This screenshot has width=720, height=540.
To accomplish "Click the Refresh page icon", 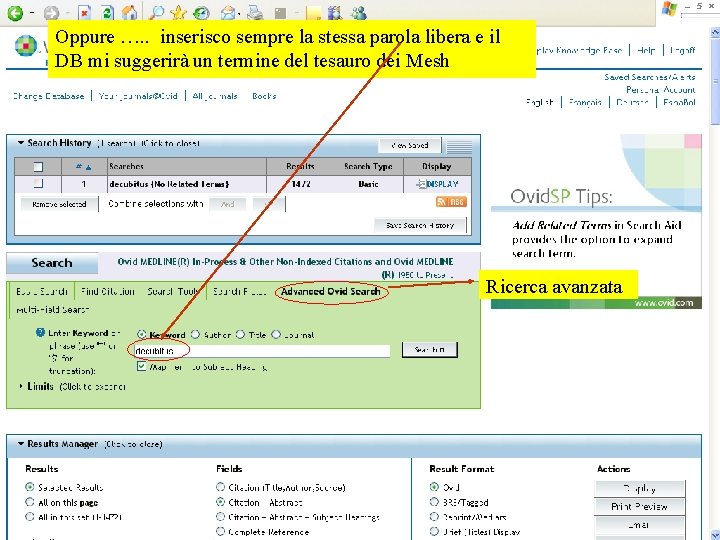I will point(107,13).
